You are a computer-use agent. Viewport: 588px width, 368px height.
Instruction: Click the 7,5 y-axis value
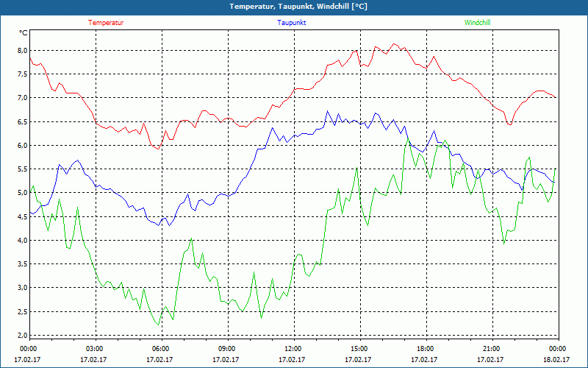pyautogui.click(x=23, y=74)
